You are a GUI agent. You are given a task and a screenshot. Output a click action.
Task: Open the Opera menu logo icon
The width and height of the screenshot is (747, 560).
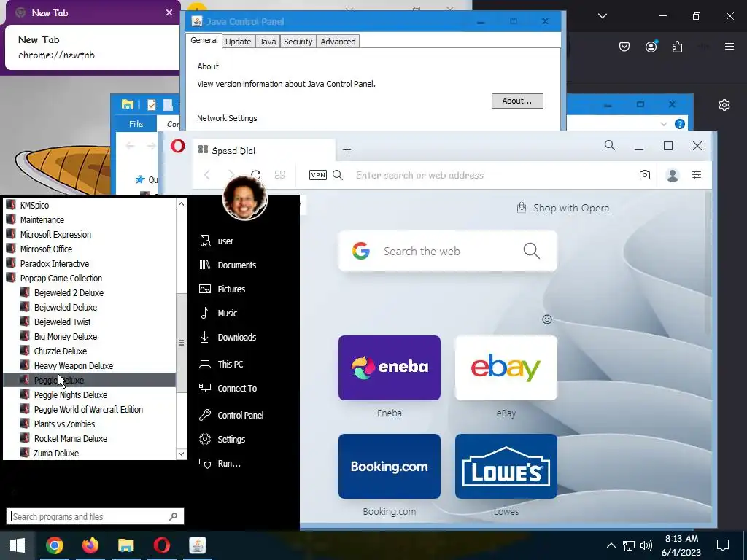pos(178,146)
